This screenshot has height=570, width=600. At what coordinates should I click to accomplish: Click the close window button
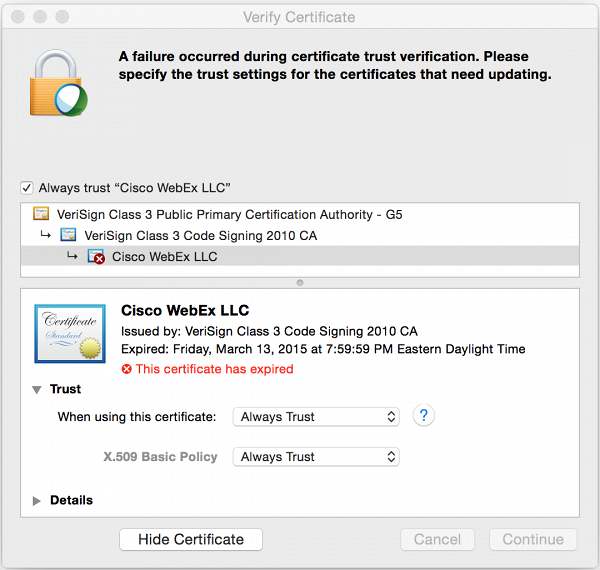18,17
